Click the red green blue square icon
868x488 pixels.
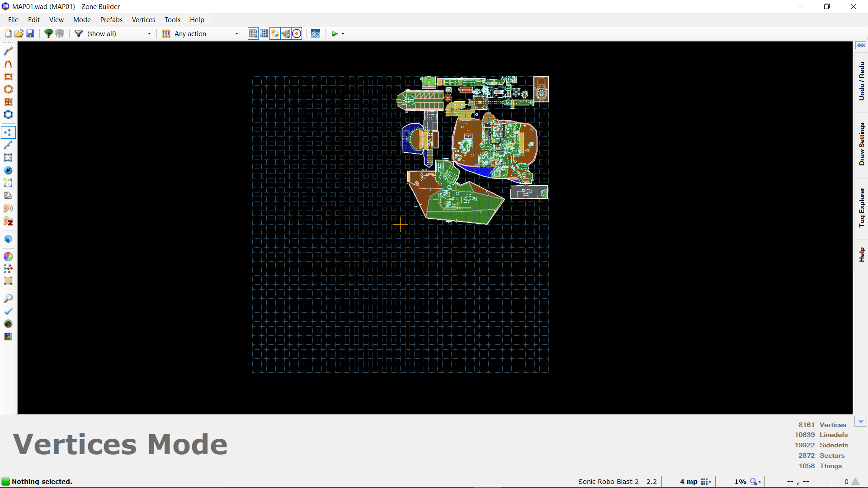pos(8,337)
